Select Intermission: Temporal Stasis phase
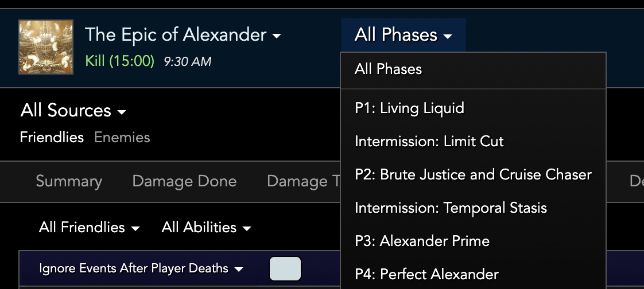 473,208
